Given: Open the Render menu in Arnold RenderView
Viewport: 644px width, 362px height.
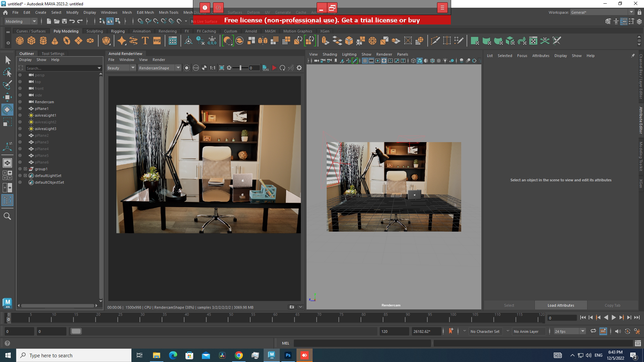Looking at the screenshot, I should click(x=159, y=60).
